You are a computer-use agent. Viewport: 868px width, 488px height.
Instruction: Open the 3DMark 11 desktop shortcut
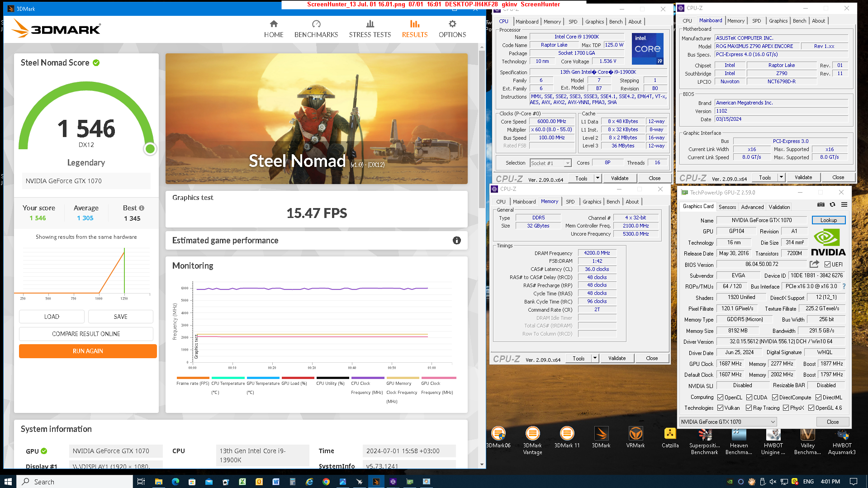[567, 437]
